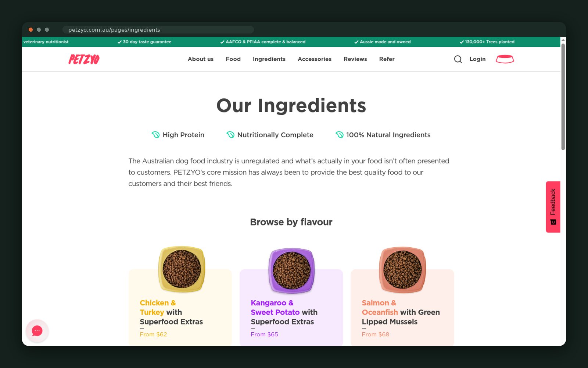Viewport: 588px width, 368px height.
Task: Click the 'High Protein' label
Action: [x=183, y=135]
